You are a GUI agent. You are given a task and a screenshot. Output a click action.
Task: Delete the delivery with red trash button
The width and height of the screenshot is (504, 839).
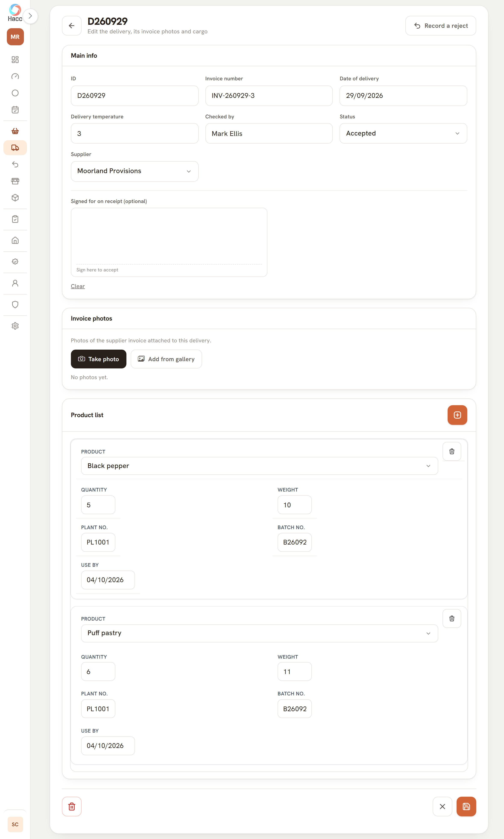pos(72,806)
